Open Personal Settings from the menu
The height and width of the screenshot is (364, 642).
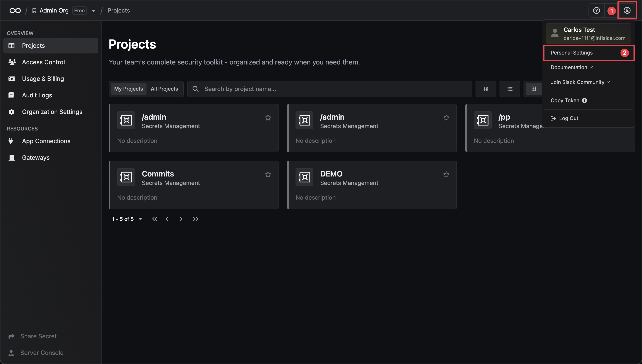click(x=588, y=53)
